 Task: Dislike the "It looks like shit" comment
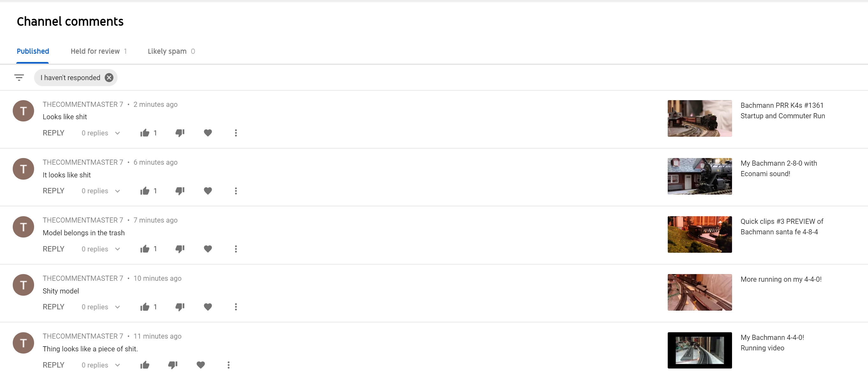tap(180, 191)
